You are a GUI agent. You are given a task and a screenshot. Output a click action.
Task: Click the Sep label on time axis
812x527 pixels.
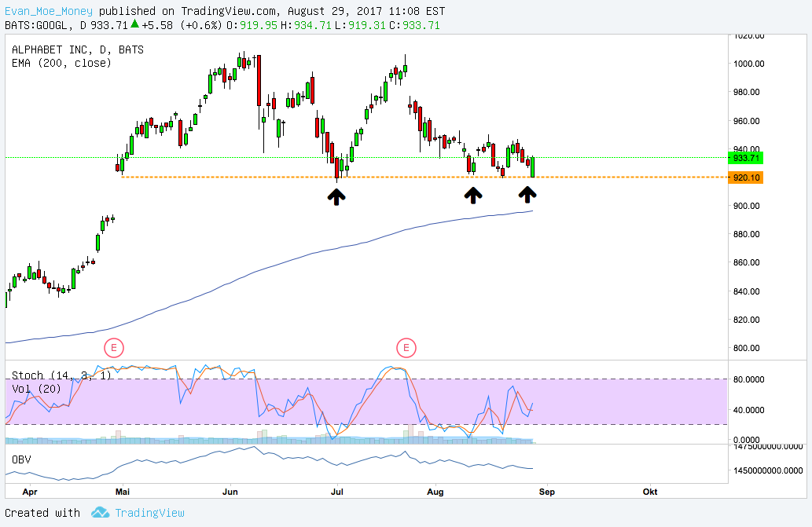tap(547, 492)
